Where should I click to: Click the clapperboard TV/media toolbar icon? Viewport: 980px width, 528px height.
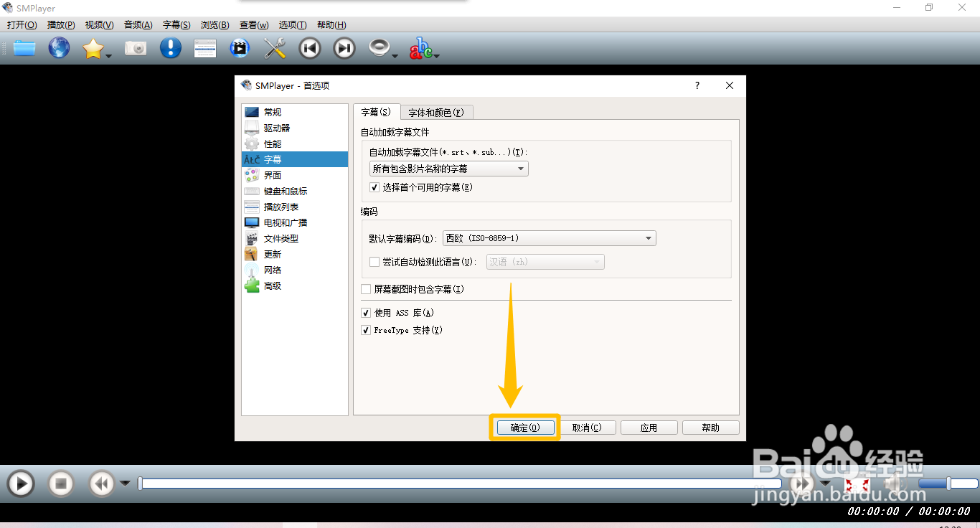(x=240, y=48)
